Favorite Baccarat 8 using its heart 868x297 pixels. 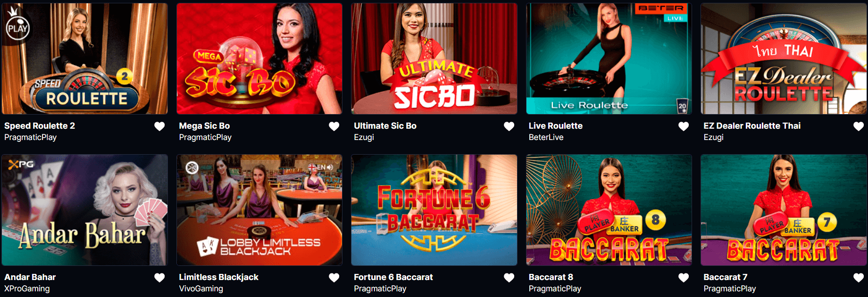684,278
